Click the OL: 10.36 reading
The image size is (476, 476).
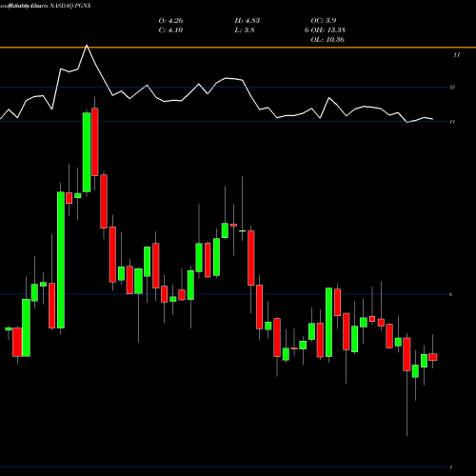coord(327,40)
